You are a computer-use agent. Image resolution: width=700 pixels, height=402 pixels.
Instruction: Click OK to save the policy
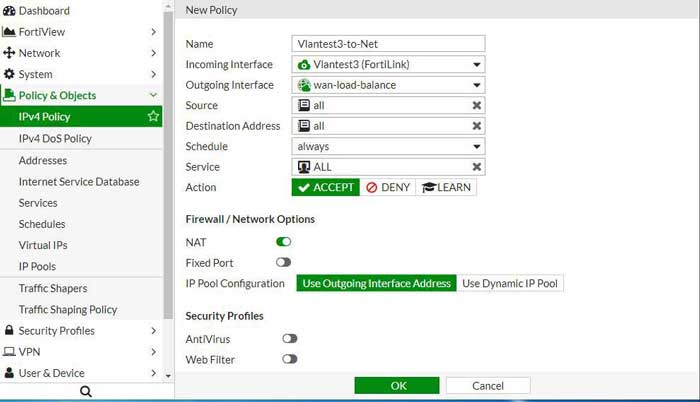point(397,385)
